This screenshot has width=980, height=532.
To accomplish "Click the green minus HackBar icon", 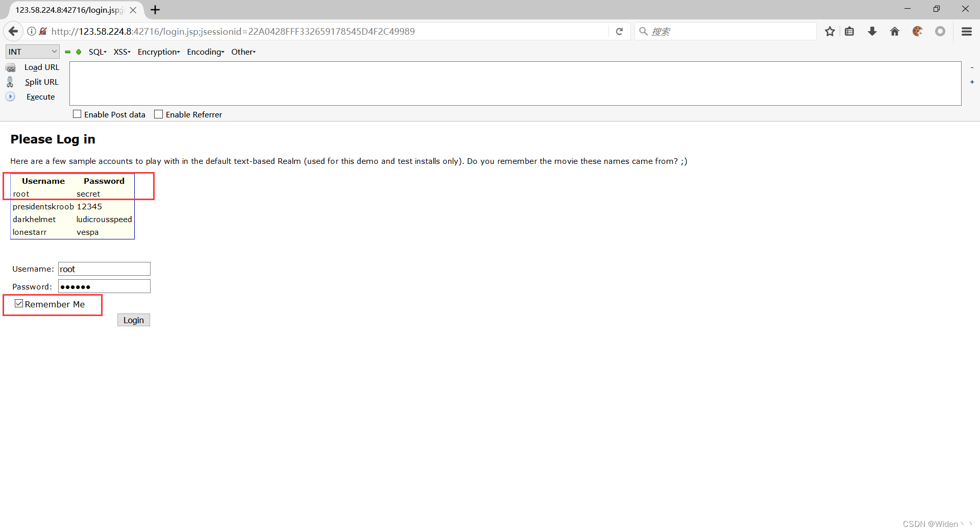I will tap(67, 52).
